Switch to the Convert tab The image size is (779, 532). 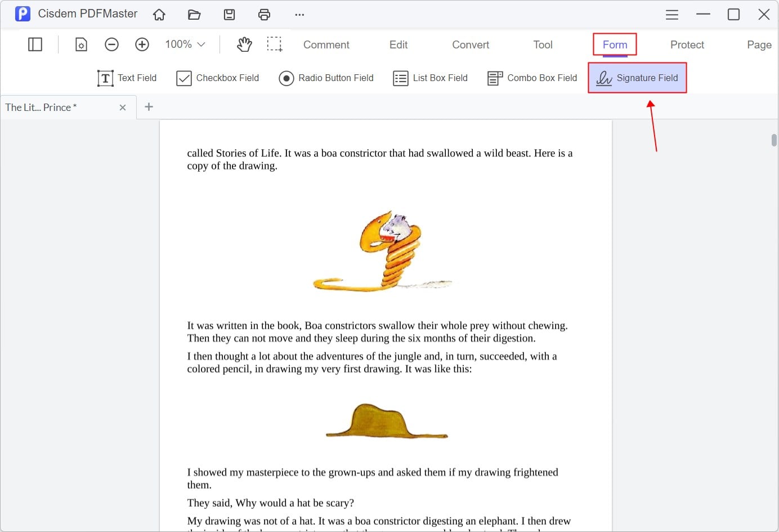click(470, 44)
